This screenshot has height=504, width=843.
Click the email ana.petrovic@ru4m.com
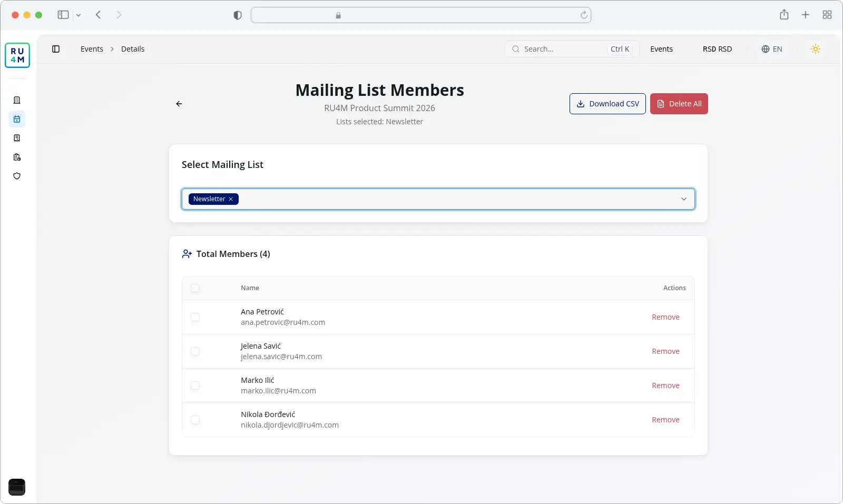click(283, 322)
